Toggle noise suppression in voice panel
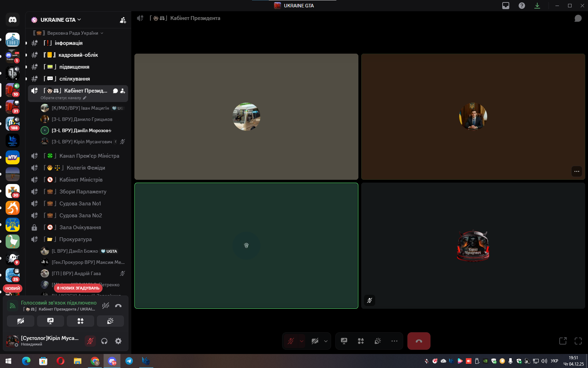 click(105, 306)
